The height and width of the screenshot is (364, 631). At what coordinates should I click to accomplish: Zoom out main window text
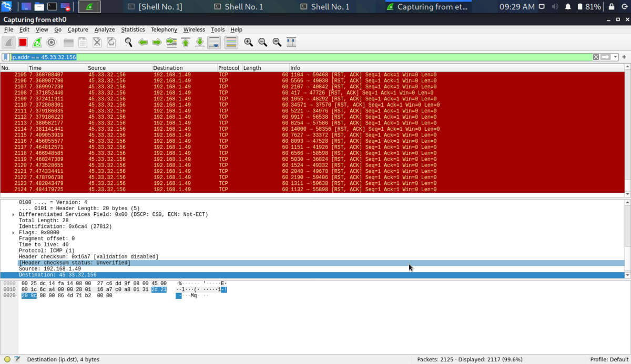click(262, 43)
